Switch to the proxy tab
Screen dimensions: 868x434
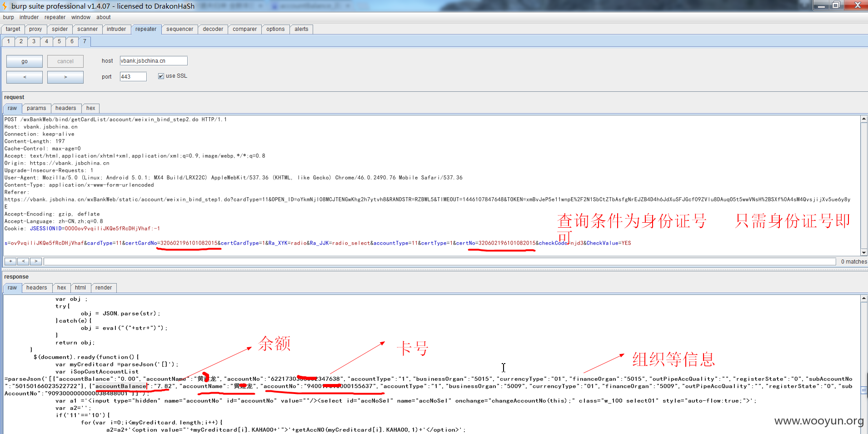click(x=35, y=29)
